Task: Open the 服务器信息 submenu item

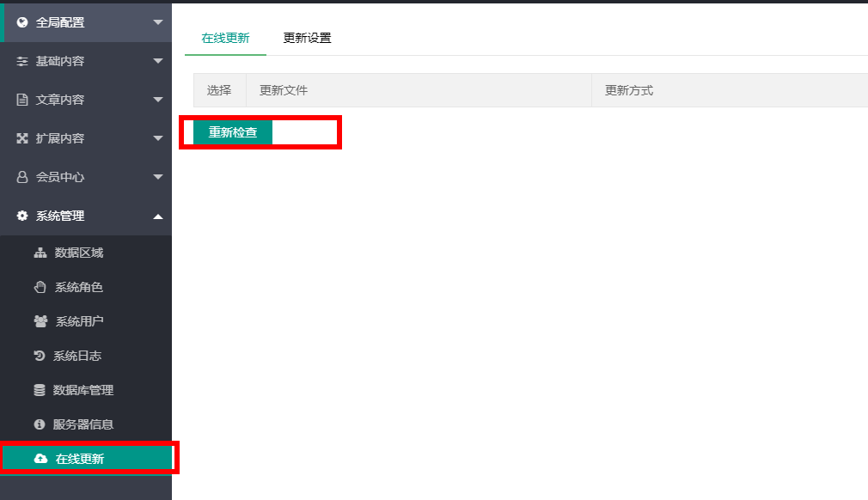Action: click(86, 424)
